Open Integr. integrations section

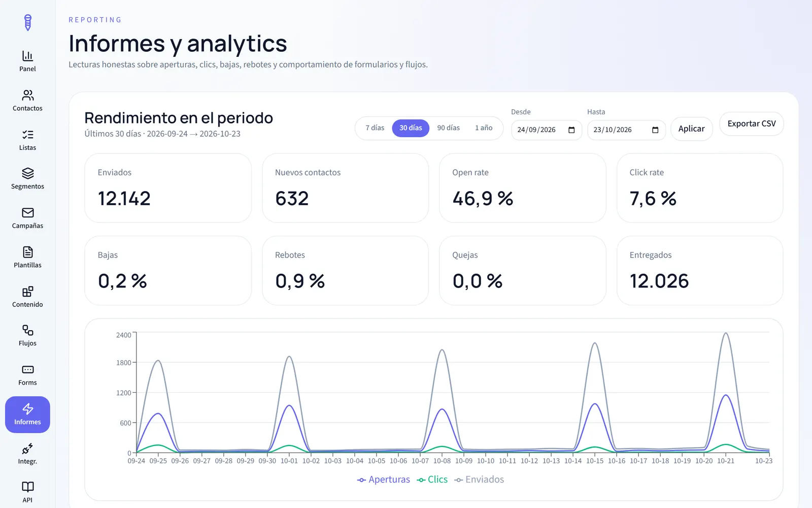click(27, 454)
